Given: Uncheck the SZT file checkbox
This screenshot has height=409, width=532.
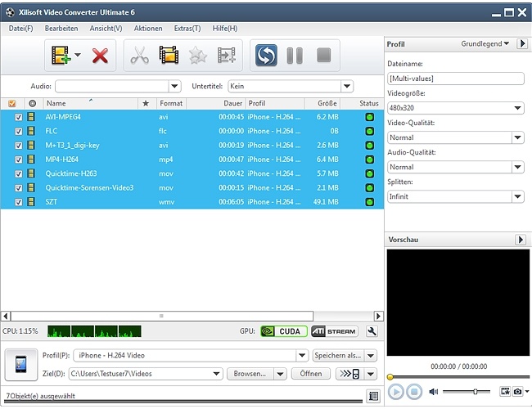Looking at the screenshot, I should click(19, 201).
